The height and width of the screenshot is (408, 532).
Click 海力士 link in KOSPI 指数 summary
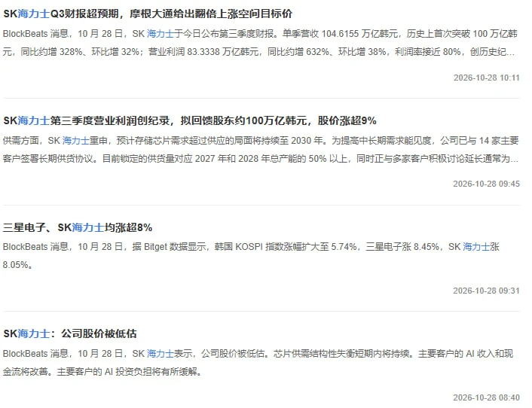tap(476, 247)
